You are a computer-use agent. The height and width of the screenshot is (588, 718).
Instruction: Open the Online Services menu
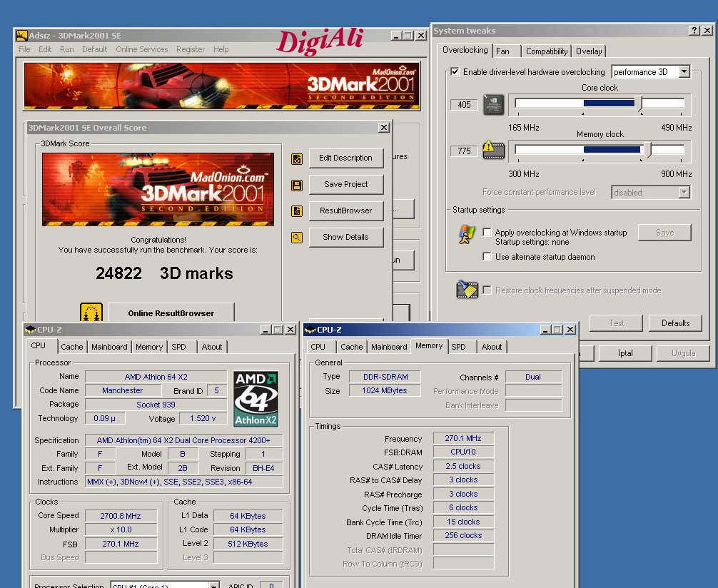pos(142,49)
